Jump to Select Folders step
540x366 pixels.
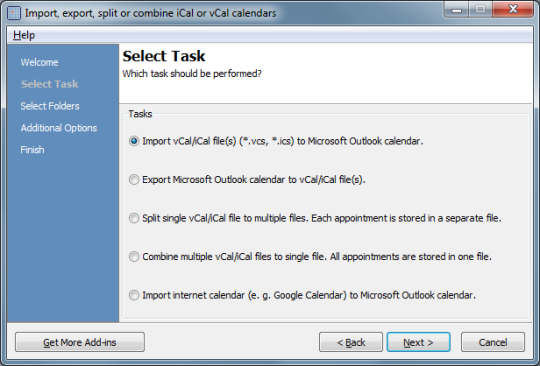50,106
